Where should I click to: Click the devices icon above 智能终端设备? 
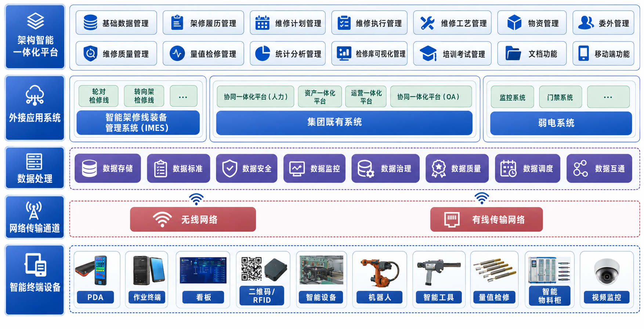click(35, 264)
